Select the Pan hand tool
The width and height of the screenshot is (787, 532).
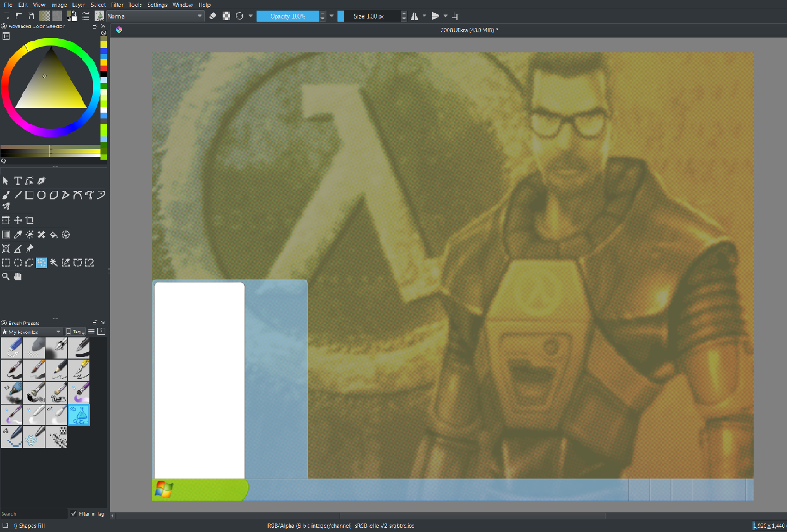(x=17, y=277)
